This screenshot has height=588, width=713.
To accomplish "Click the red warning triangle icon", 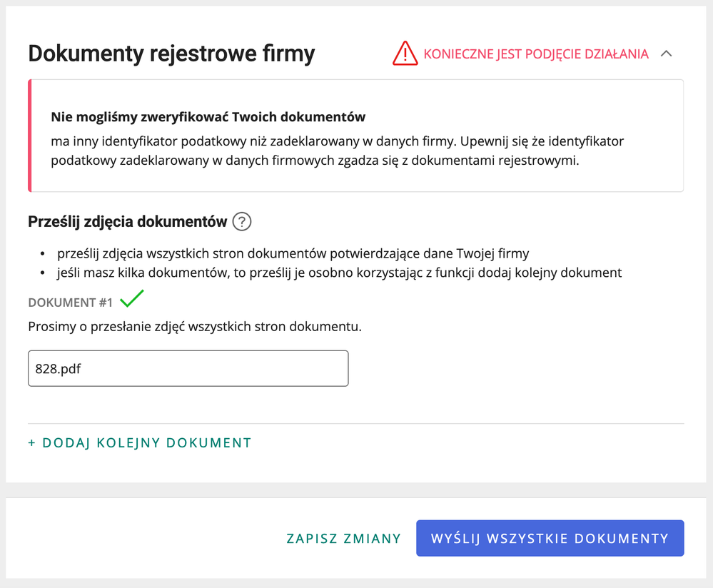I will [405, 54].
